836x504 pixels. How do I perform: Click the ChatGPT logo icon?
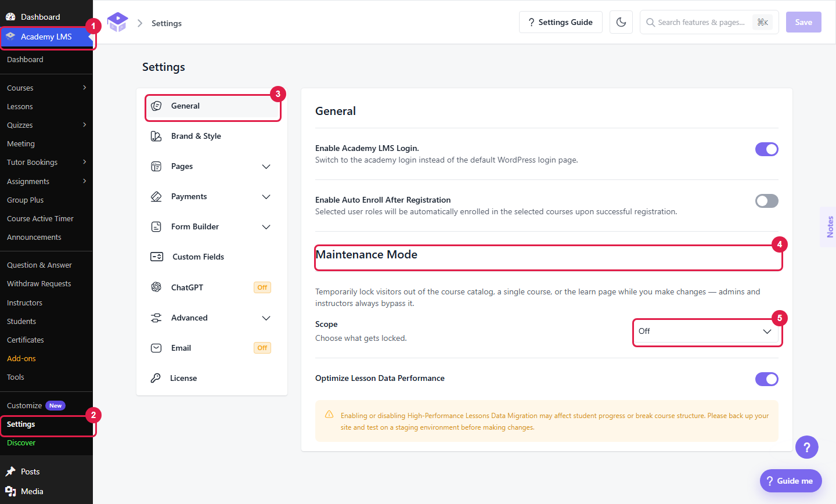[x=156, y=287]
